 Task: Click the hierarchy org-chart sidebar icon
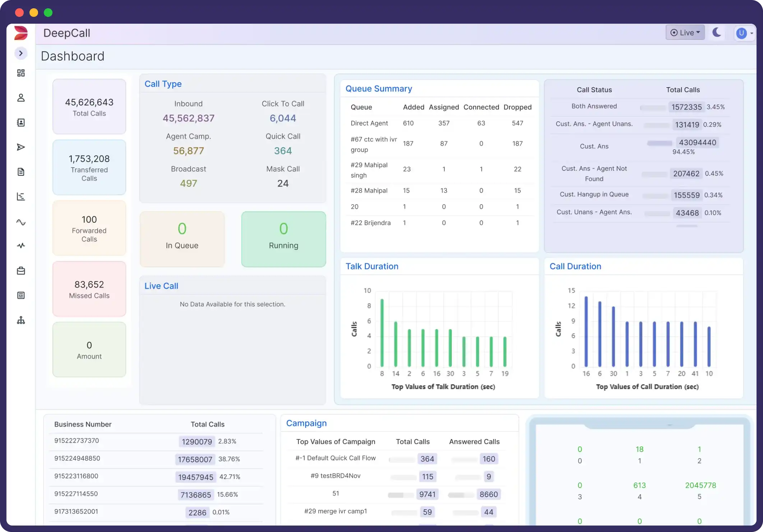point(21,320)
